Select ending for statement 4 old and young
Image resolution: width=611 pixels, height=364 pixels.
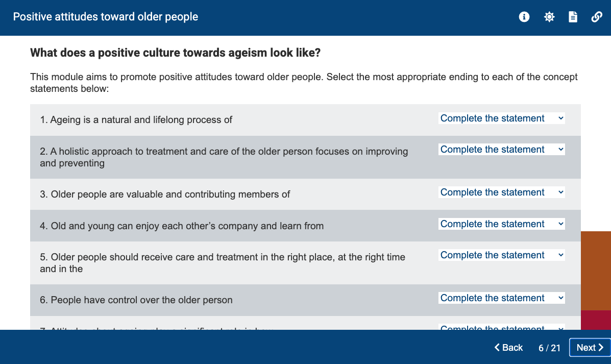coord(501,224)
